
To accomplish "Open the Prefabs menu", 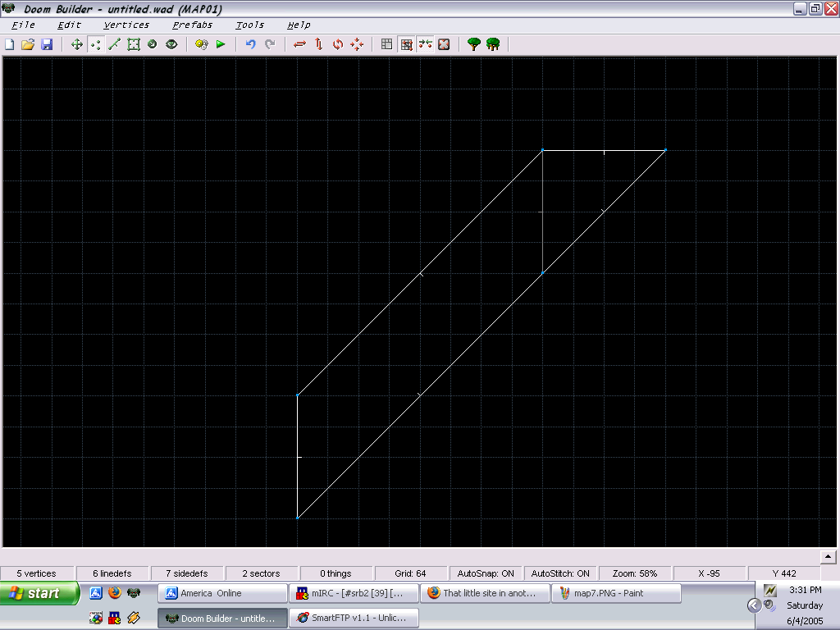I will (x=192, y=25).
